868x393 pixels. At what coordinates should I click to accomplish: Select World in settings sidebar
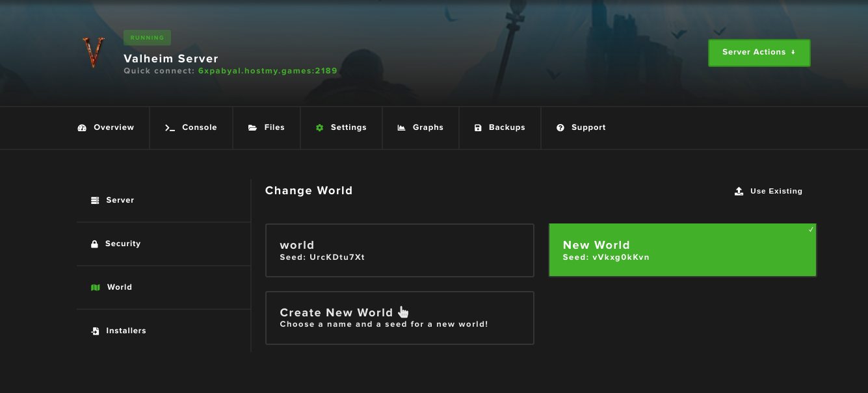click(163, 287)
